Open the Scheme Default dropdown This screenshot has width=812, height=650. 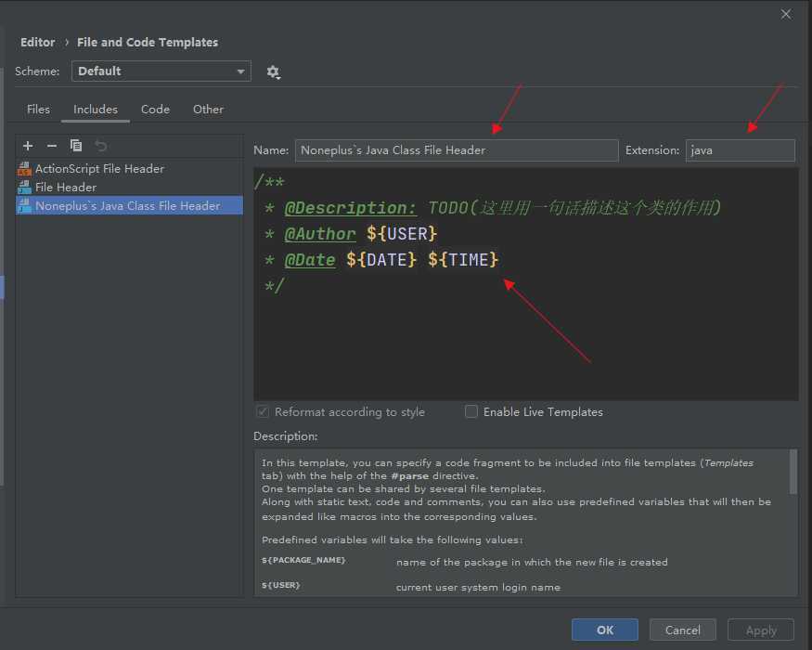click(161, 71)
